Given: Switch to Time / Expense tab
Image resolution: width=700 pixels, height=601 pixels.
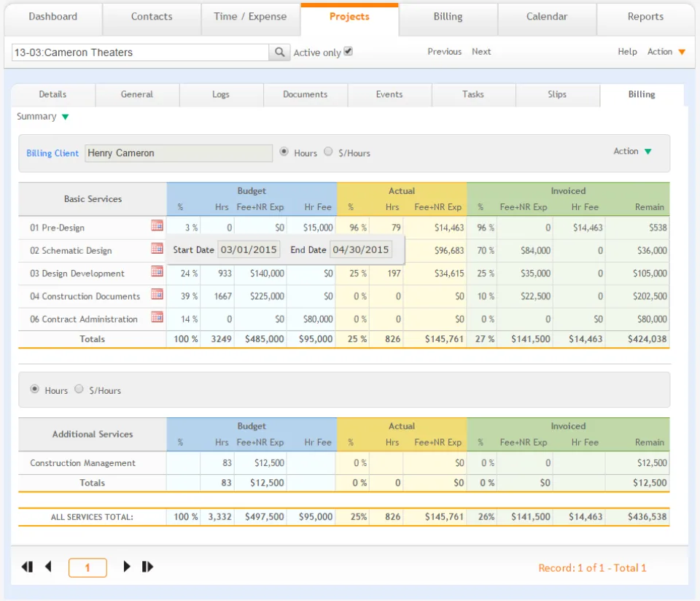Looking at the screenshot, I should click(x=250, y=19).
